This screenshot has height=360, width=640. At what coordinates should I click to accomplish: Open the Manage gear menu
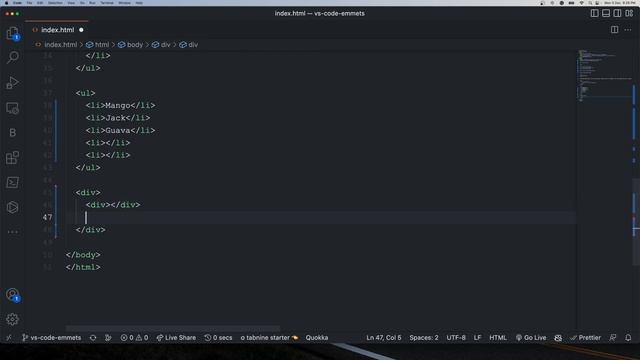click(13, 319)
